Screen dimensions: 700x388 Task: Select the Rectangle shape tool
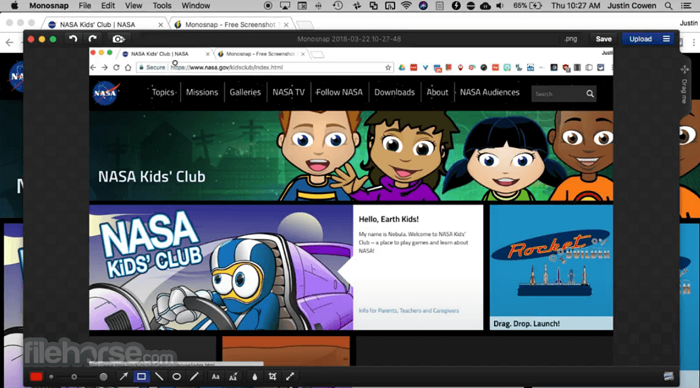coord(141,376)
